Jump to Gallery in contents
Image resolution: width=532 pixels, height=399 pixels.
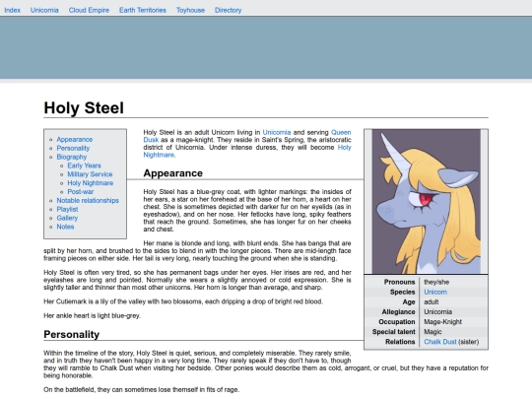tap(67, 218)
